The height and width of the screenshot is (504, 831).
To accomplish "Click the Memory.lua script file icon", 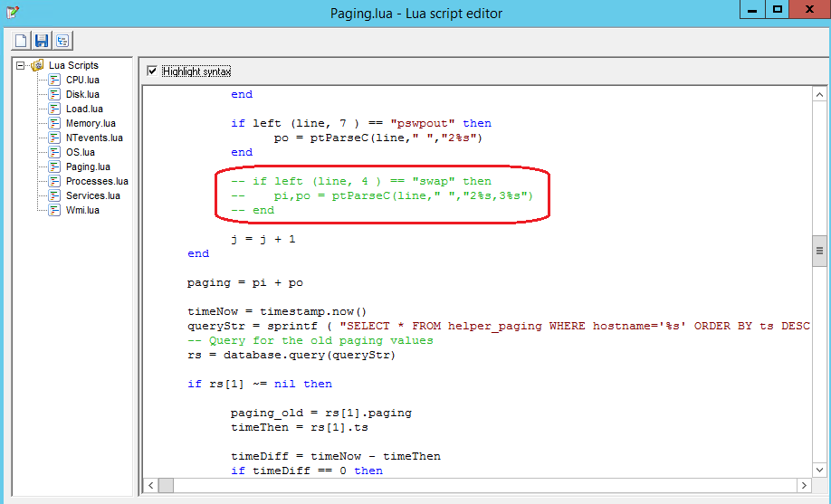I will [x=54, y=123].
